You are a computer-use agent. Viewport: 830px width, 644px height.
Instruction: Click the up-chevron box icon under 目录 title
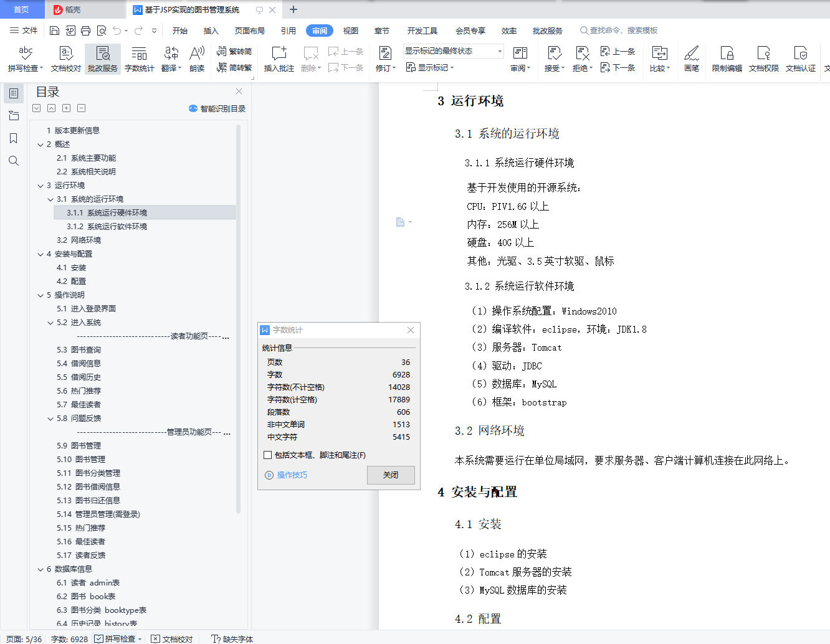pos(52,108)
